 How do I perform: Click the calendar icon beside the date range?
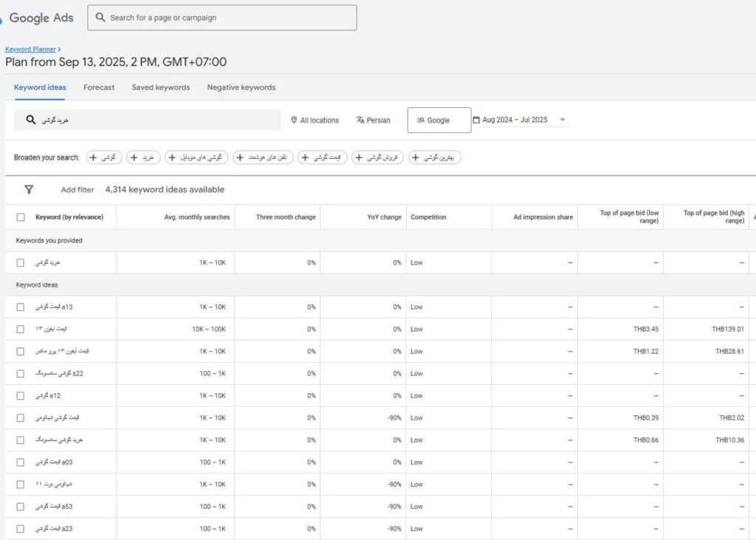click(x=476, y=120)
